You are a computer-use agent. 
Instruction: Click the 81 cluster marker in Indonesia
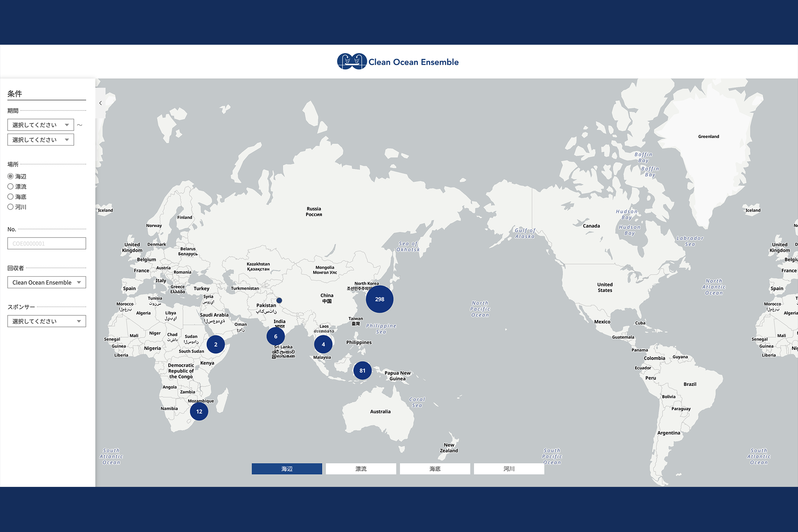(362, 370)
